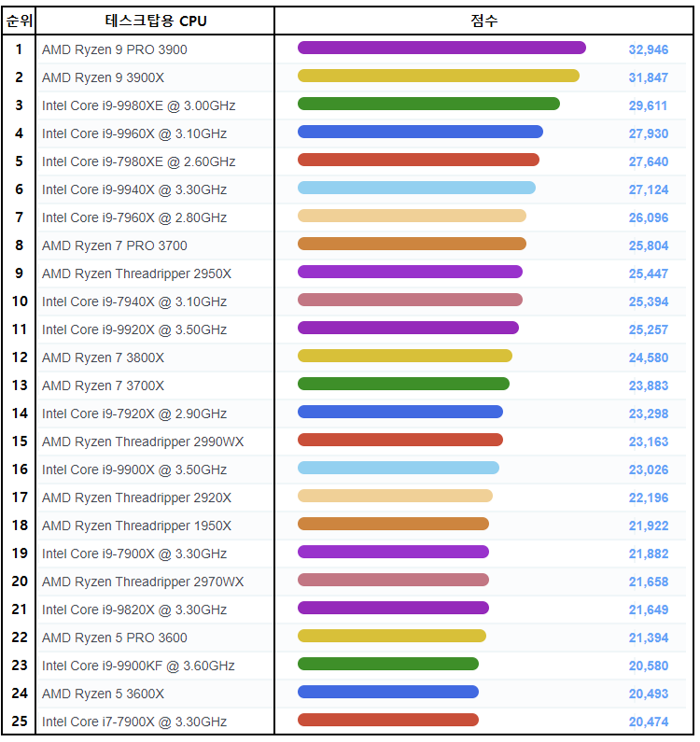700x742 pixels.
Task: Click the 순위 column header
Action: coord(19,21)
